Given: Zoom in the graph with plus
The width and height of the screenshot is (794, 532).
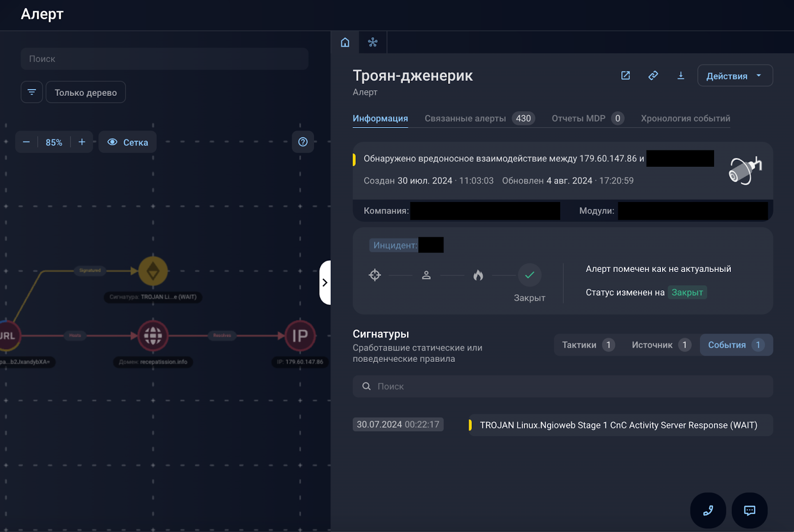Looking at the screenshot, I should coord(82,142).
